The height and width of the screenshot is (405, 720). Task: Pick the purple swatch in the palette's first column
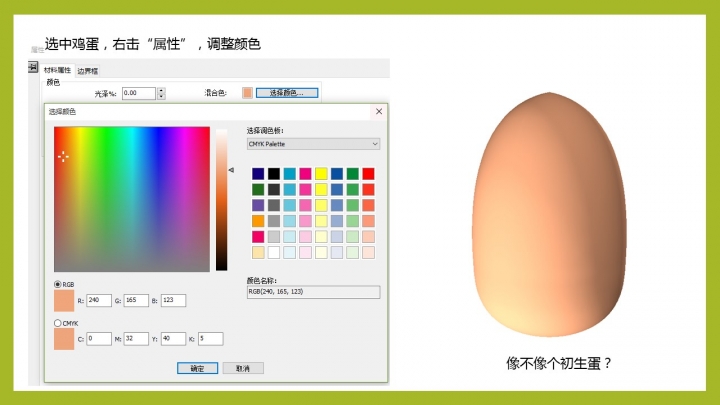(x=258, y=205)
